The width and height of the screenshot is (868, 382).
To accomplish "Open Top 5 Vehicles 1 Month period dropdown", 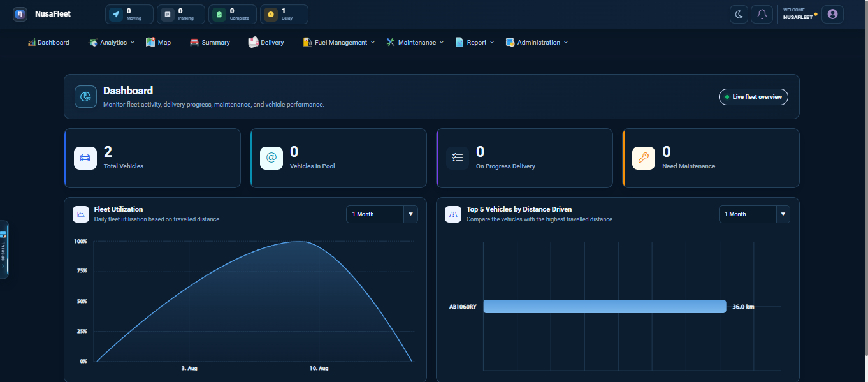I will tap(755, 214).
